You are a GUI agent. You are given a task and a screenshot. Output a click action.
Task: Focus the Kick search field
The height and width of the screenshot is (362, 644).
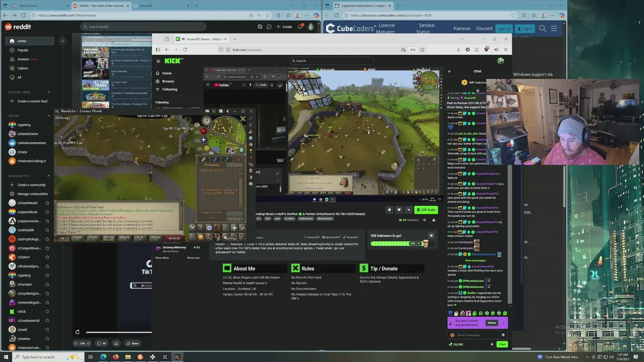[332, 61]
